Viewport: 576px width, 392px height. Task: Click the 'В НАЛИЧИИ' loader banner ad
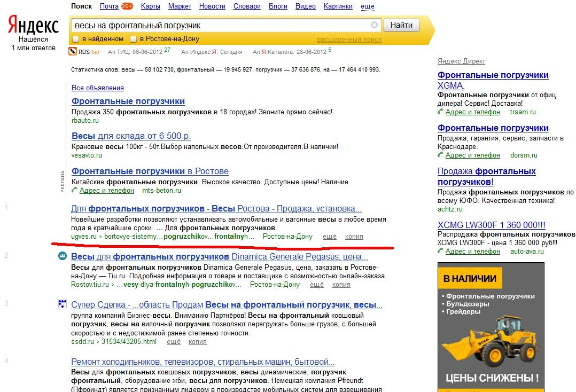point(491,327)
